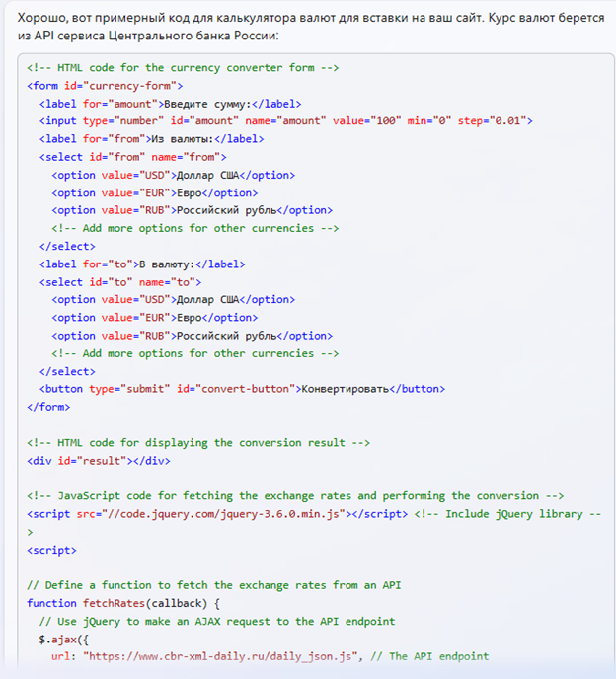The height and width of the screenshot is (679, 616).
Task: Click the function fetchRates(callback) declaration
Action: click(x=124, y=603)
